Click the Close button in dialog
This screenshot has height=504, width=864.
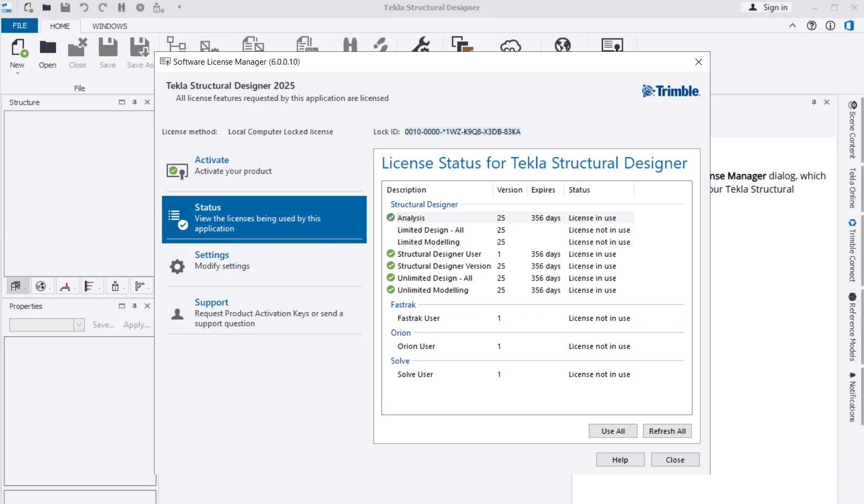point(675,460)
